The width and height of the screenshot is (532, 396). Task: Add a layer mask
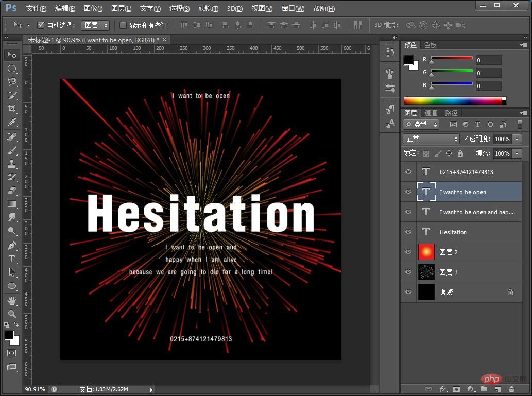coord(456,389)
